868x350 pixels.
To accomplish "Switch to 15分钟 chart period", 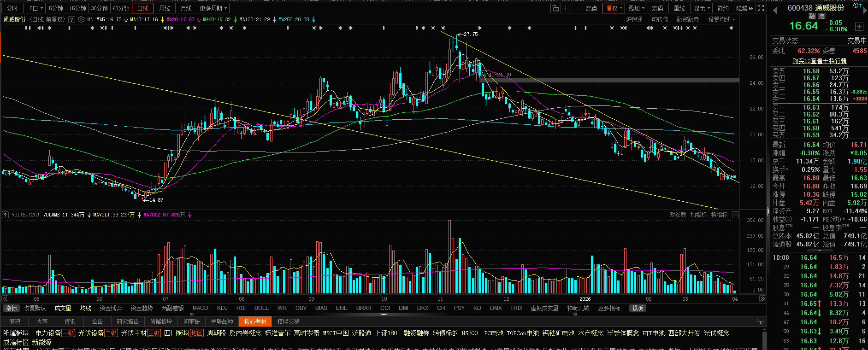I will (x=77, y=8).
